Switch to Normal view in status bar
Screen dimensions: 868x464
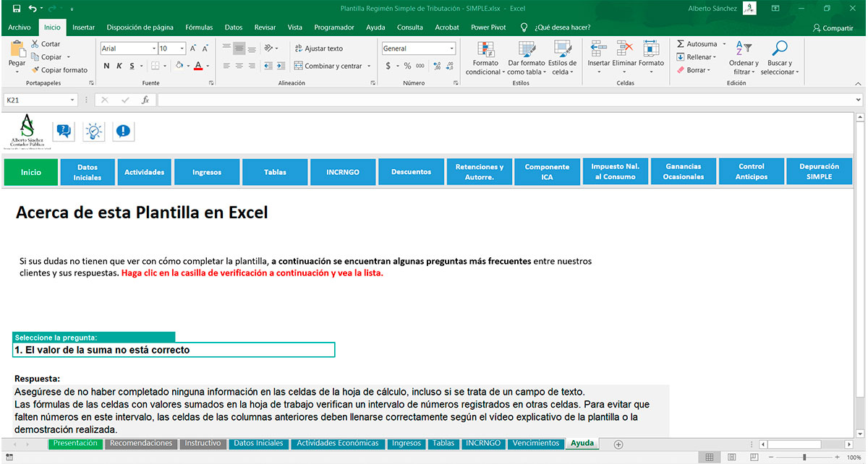(x=710, y=457)
